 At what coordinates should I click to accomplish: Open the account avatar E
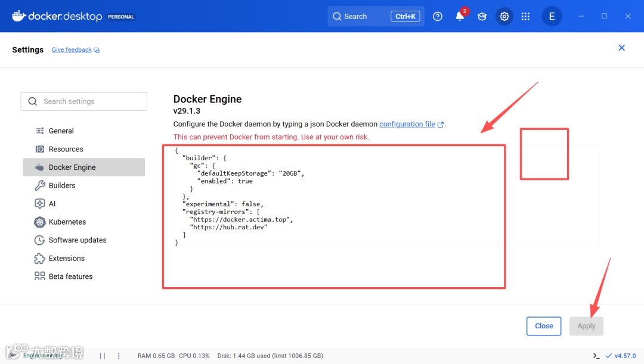[x=552, y=17]
